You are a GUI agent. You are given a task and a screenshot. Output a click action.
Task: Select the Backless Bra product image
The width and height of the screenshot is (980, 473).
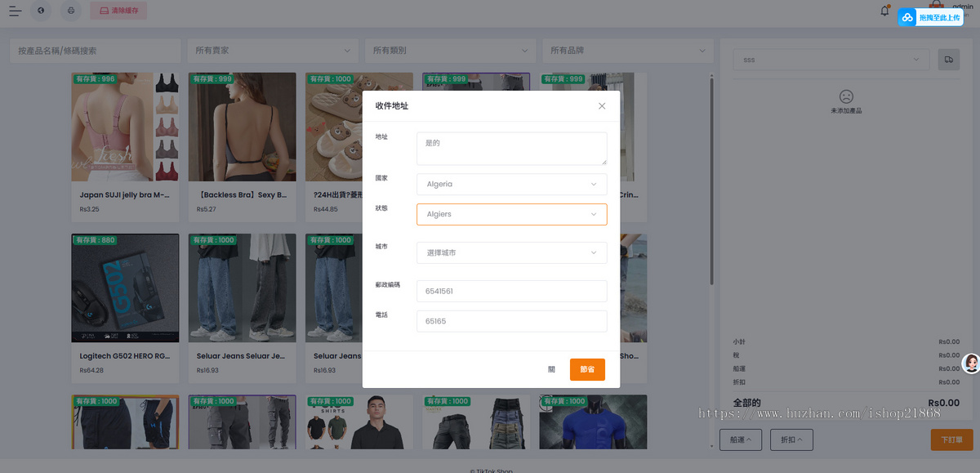click(243, 127)
